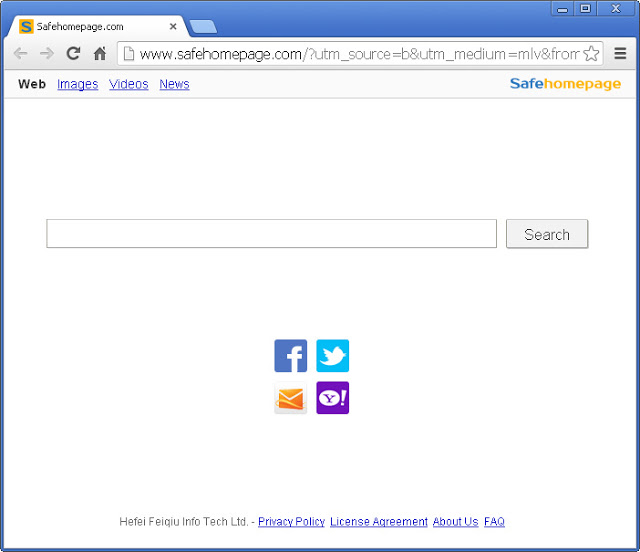
Task: Open the Facebook shortcut icon
Action: tap(291, 356)
